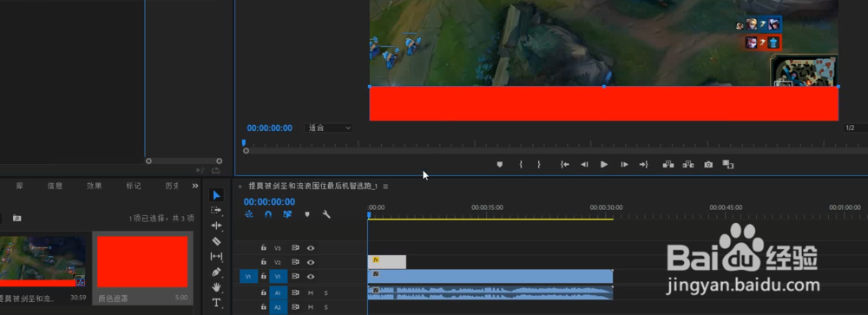Viewport: 868px width, 315px height.
Task: Select the Type tool
Action: pyautogui.click(x=216, y=303)
